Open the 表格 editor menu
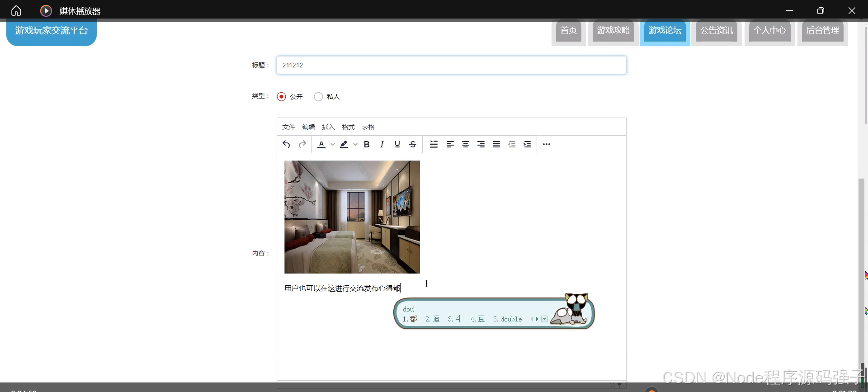The width and height of the screenshot is (868, 392). click(368, 127)
